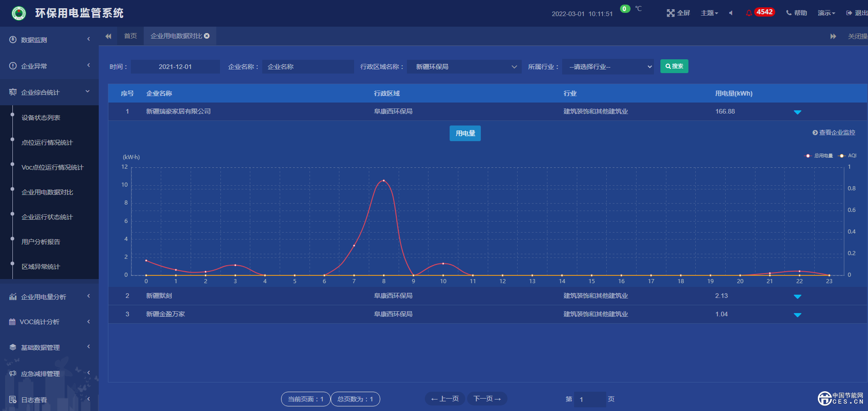Click the green 搜索 button
The width and height of the screenshot is (868, 411).
(674, 66)
